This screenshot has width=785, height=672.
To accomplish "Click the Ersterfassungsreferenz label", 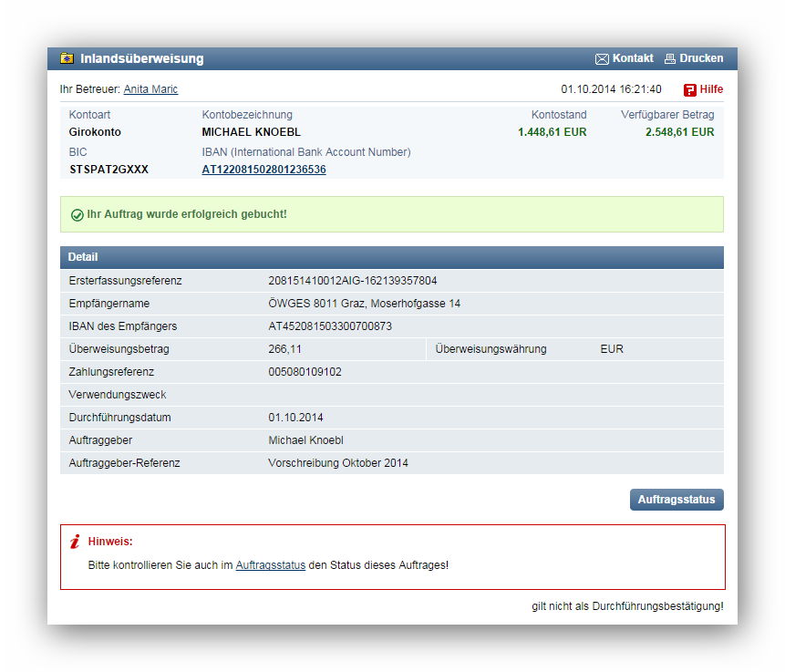I will pyautogui.click(x=125, y=281).
